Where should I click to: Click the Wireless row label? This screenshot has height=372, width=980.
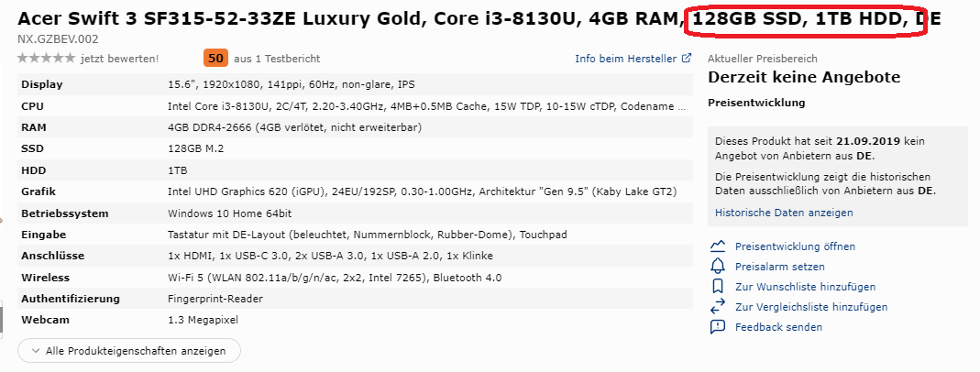point(46,278)
